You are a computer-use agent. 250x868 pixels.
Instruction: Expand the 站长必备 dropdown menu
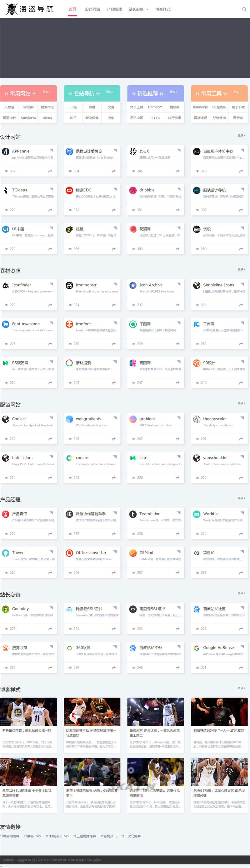[x=138, y=9]
